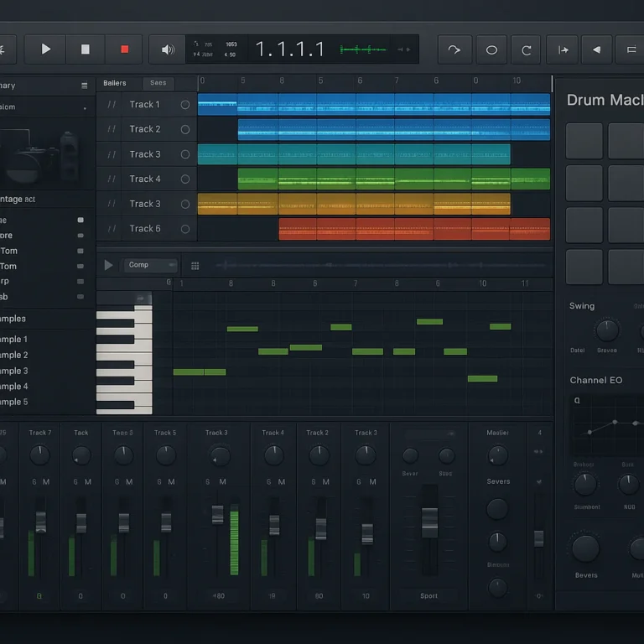Viewport: 644px width, 644px height.
Task: Click the grid icon beside Comp
Action: (x=195, y=266)
